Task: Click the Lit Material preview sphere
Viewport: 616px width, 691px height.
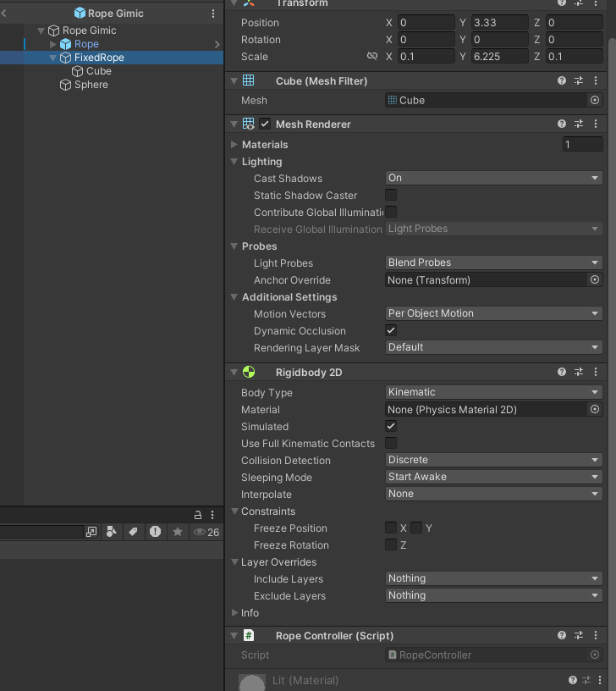Action: 252,683
